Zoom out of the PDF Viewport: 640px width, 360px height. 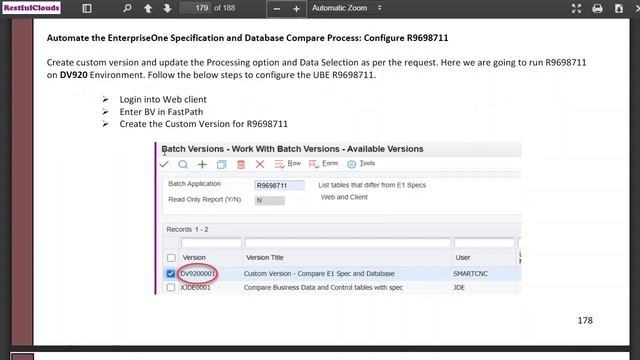coord(277,9)
